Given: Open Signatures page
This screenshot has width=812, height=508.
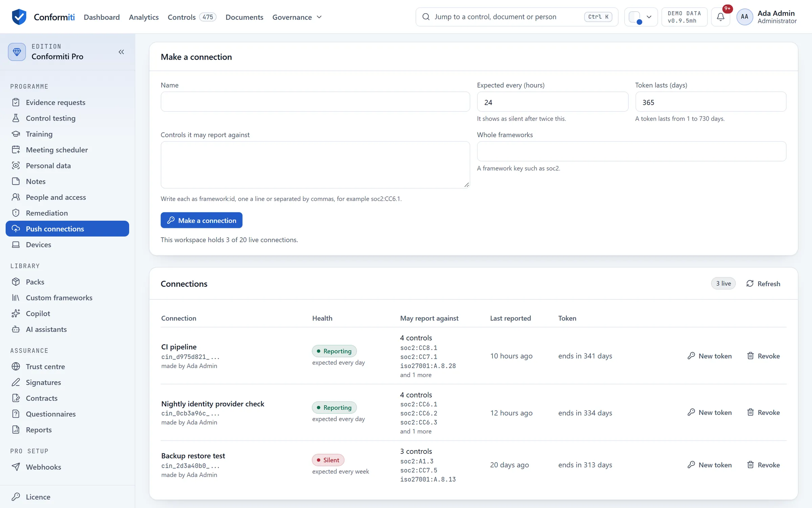Looking at the screenshot, I should click(x=67, y=382).
